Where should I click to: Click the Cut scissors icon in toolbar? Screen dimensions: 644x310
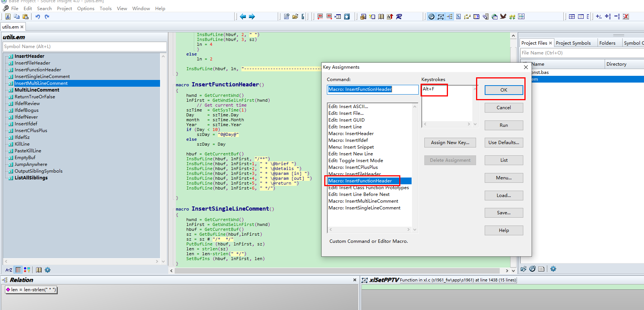pos(8,17)
